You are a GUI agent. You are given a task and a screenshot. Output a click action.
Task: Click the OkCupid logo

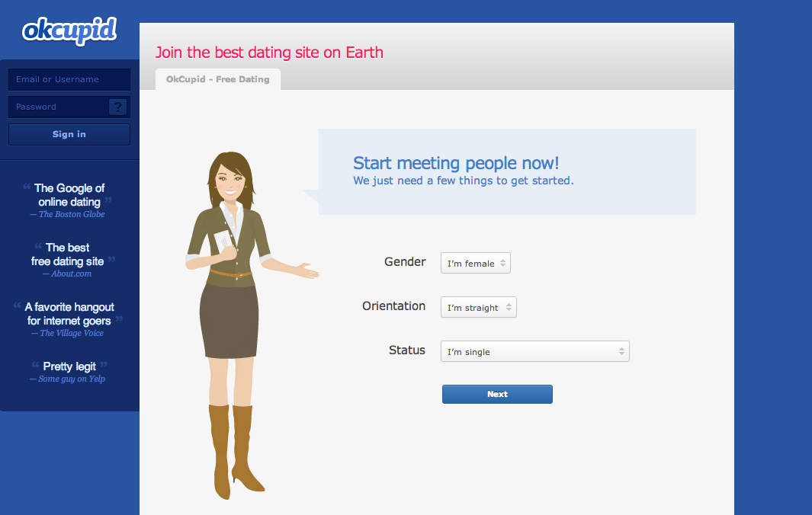69,30
